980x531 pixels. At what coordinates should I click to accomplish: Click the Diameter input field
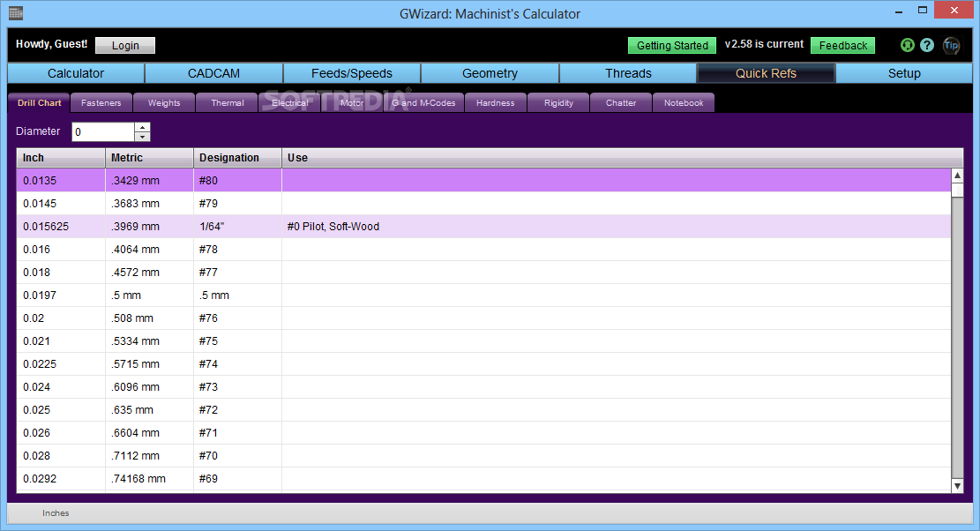(x=103, y=131)
